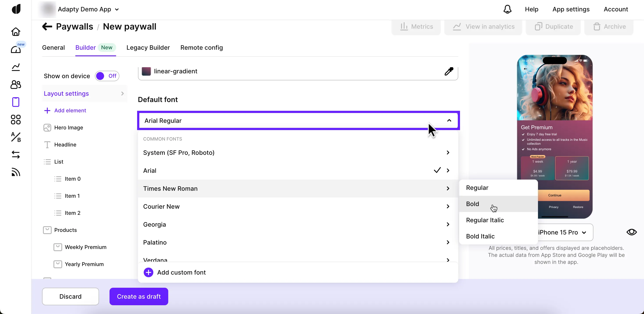Open the users sidebar icon
The image size is (644, 314).
[16, 85]
